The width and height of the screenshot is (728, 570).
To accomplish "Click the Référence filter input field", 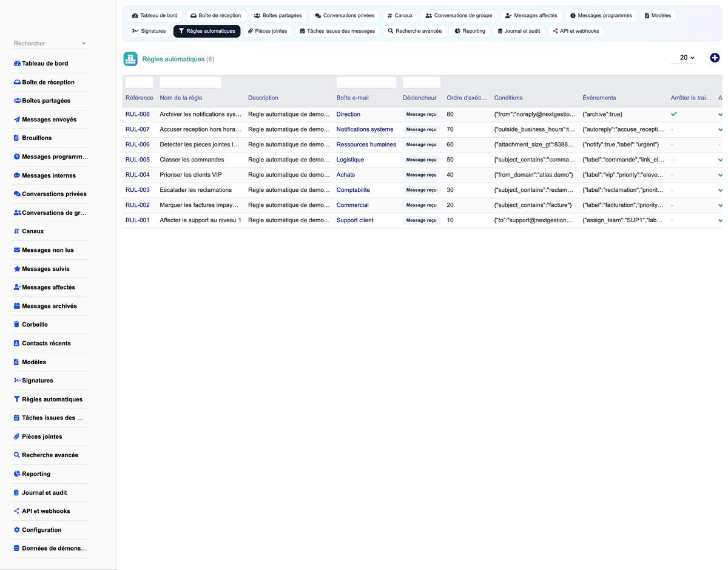I will 140,83.
